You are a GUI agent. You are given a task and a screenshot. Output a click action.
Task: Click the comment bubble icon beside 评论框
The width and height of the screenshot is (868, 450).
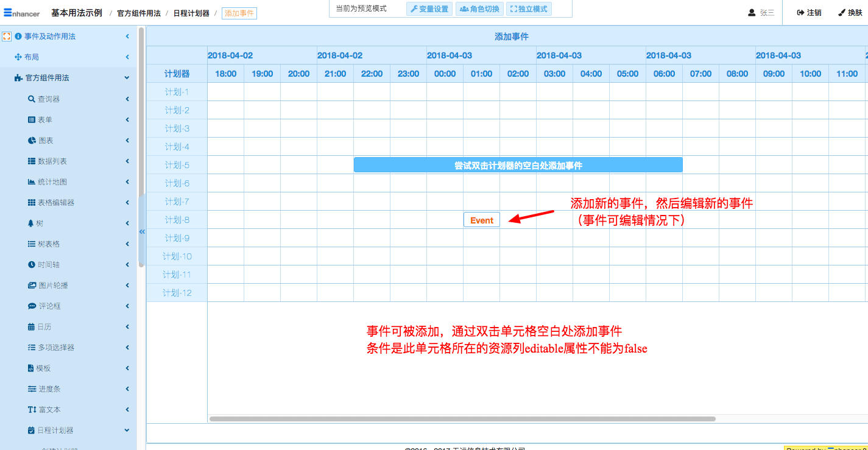[x=32, y=306]
